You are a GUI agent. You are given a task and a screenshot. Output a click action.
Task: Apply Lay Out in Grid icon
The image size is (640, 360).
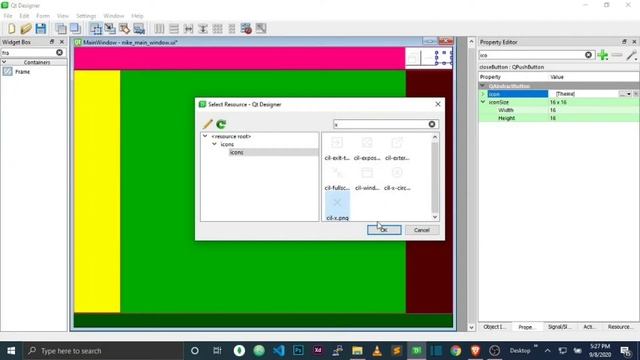218,29
